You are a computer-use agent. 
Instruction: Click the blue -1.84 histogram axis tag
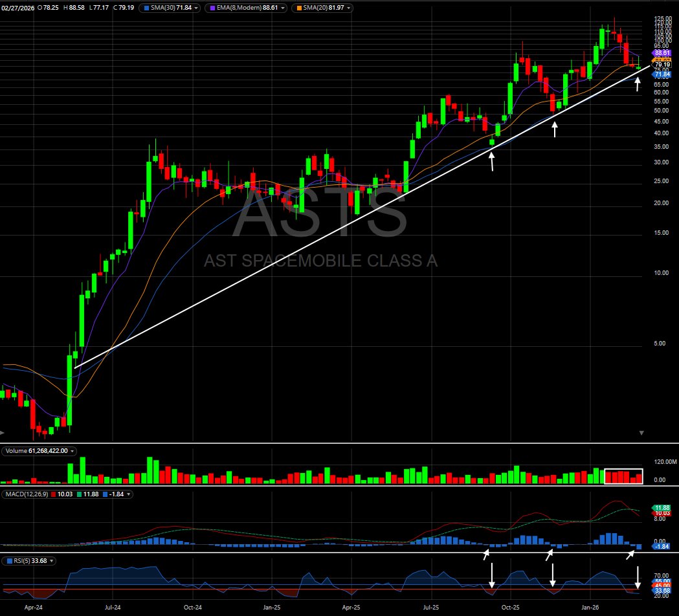pyautogui.click(x=662, y=546)
